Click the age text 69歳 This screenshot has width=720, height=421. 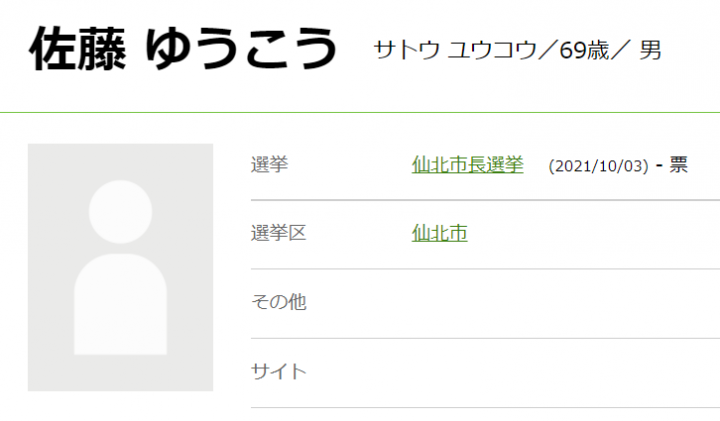point(579,50)
